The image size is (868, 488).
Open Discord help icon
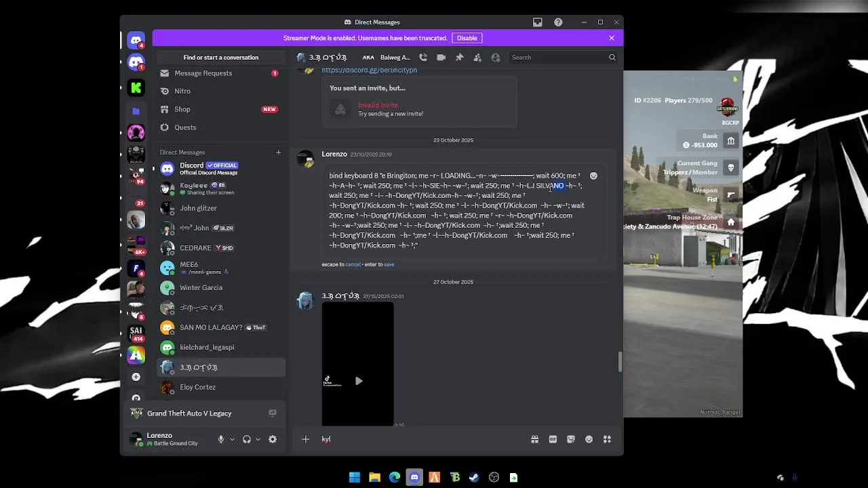558,22
